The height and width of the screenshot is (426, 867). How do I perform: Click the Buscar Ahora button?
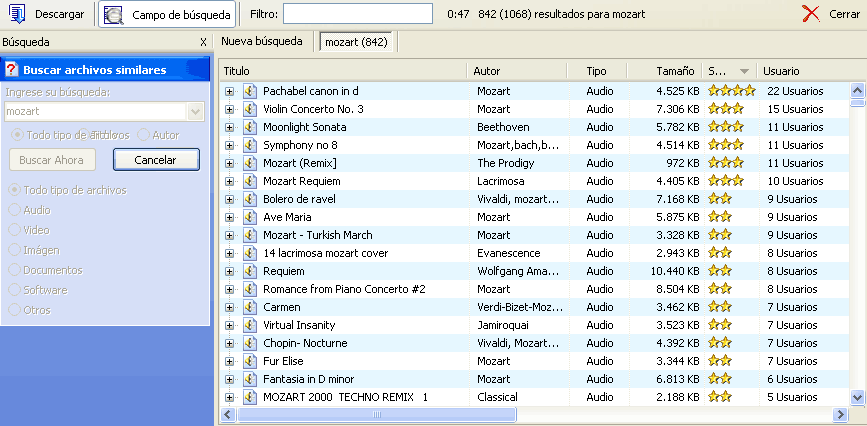coord(52,160)
